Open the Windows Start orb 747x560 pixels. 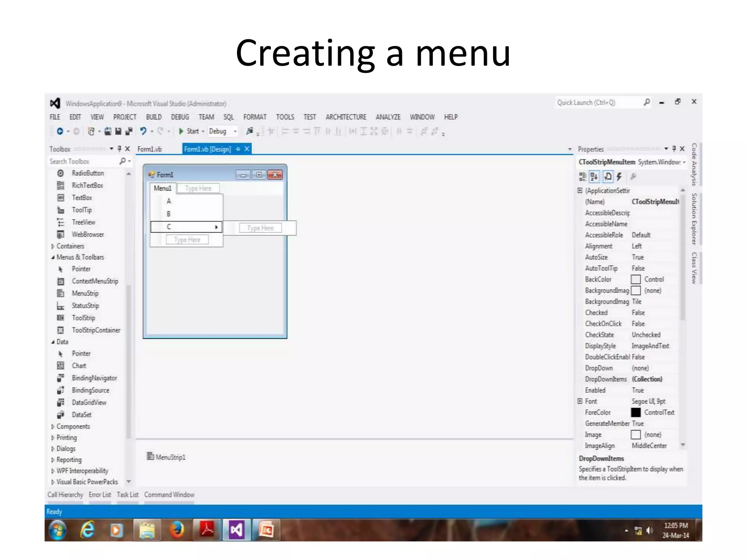(58, 530)
